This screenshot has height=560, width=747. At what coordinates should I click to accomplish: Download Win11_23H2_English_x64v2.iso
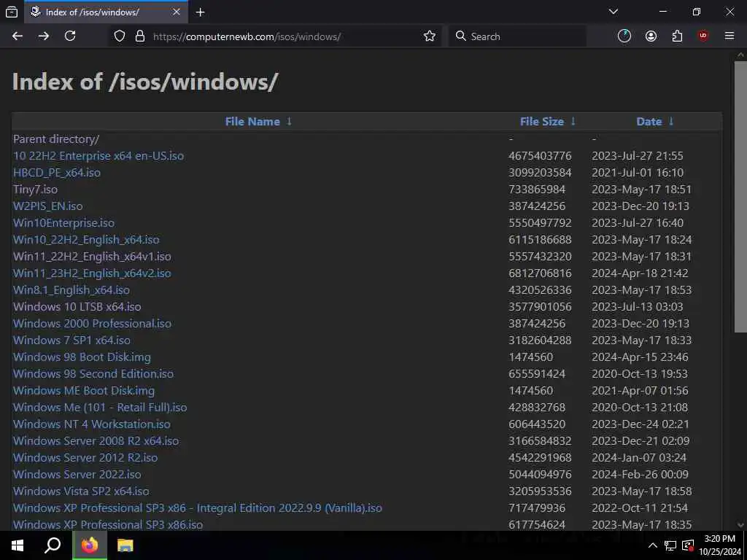pos(92,273)
